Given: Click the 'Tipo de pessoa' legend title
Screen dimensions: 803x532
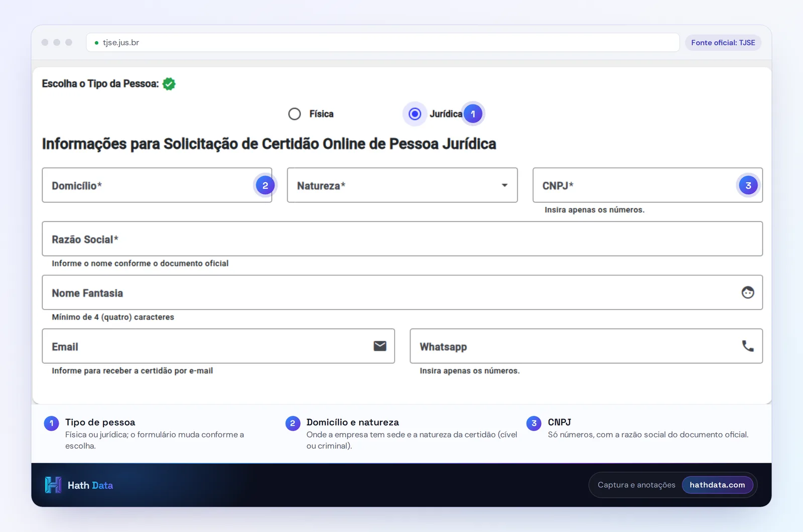Looking at the screenshot, I should [100, 422].
